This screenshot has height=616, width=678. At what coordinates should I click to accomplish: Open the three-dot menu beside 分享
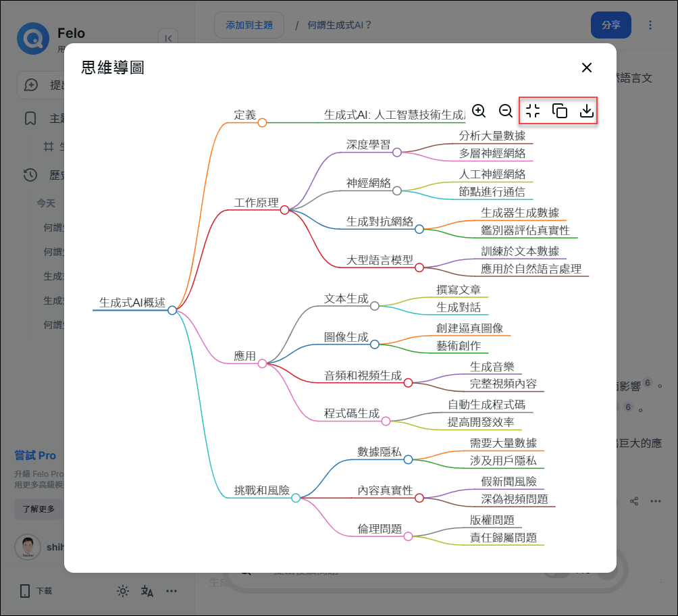(x=650, y=25)
